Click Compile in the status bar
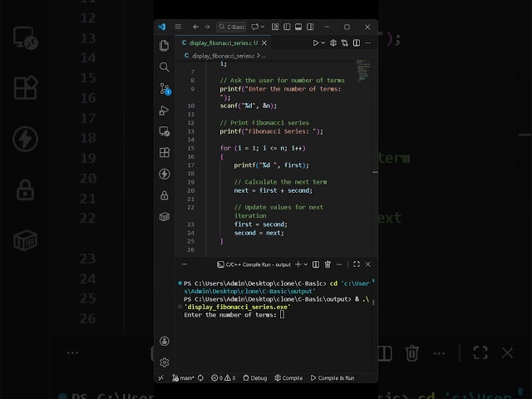 pyautogui.click(x=288, y=377)
